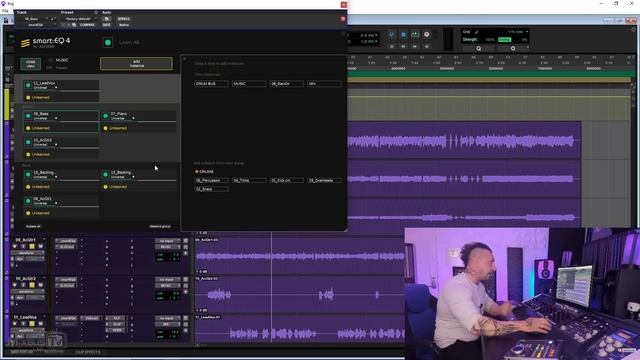The width and height of the screenshot is (640, 360).
Task: Click the green Learn All icon
Action: 108,42
